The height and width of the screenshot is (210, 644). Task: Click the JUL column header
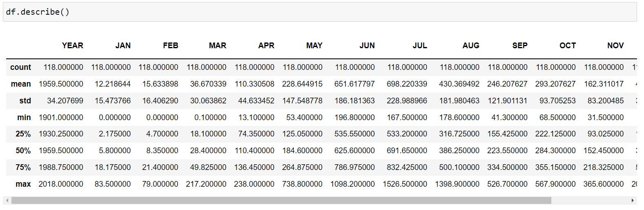(420, 46)
